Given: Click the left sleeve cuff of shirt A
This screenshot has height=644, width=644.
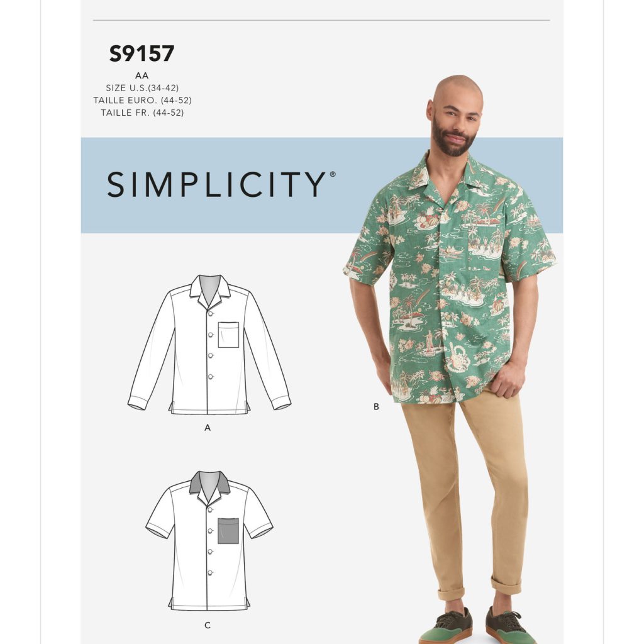Looking at the screenshot, I should 136,402.
